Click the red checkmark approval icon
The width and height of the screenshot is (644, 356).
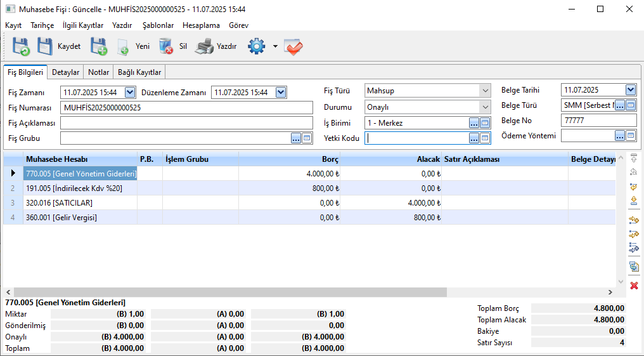tap(293, 46)
